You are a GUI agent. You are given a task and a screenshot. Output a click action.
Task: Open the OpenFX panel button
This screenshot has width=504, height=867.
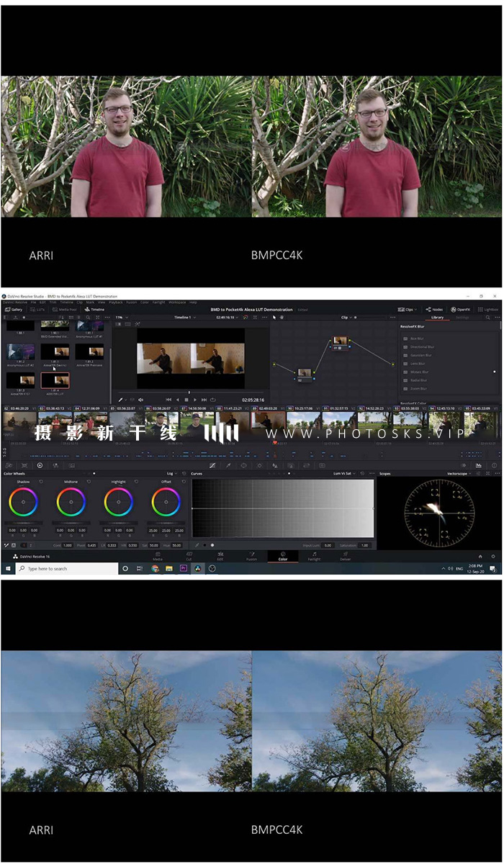[x=461, y=310]
